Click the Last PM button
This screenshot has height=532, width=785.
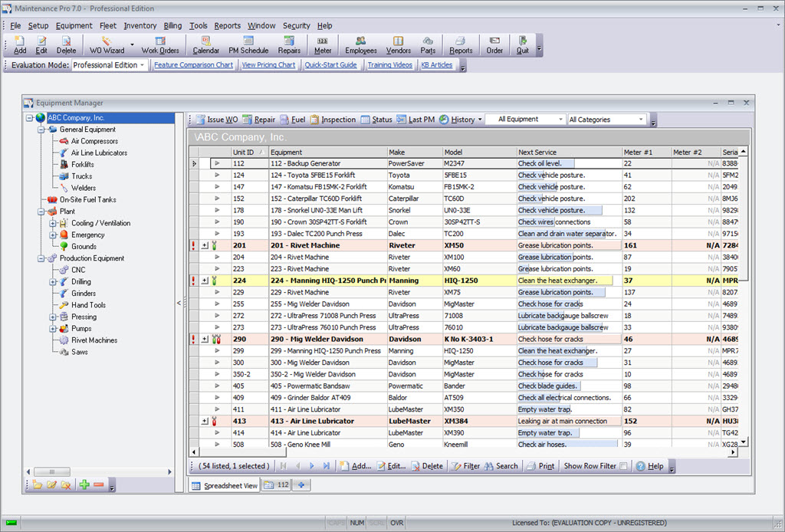[415, 120]
